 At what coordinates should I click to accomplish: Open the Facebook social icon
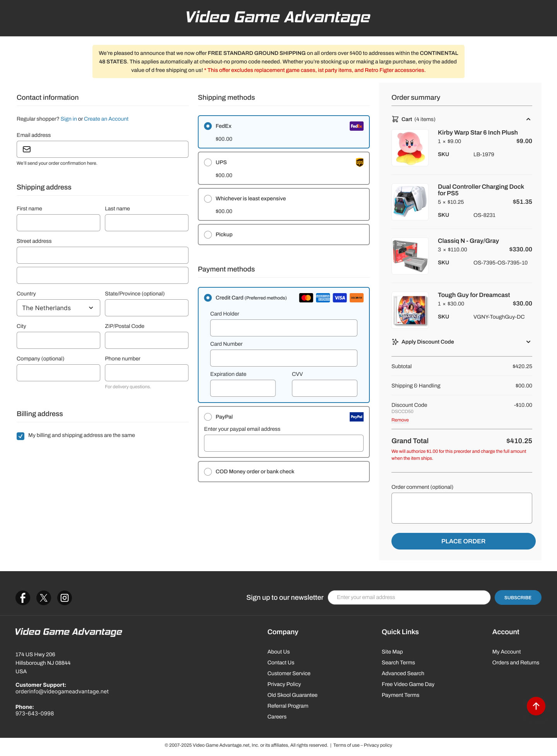[x=23, y=597]
